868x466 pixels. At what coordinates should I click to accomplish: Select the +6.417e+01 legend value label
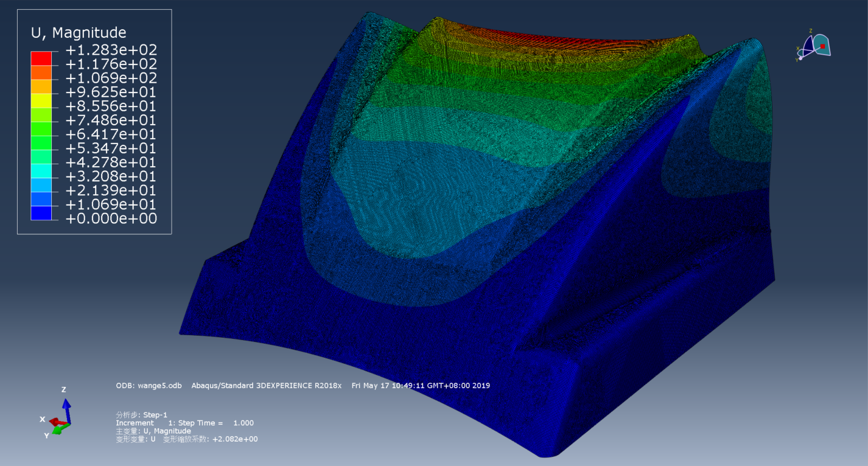click(111, 134)
